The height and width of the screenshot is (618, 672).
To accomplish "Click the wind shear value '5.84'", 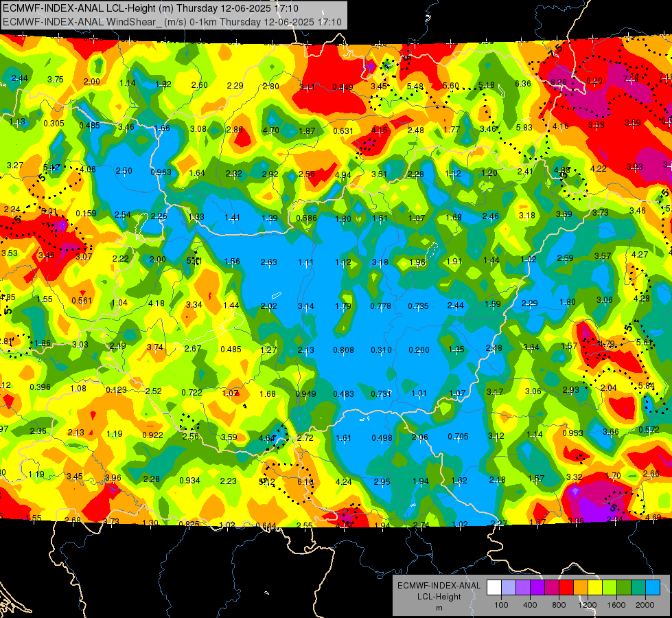I will (647, 385).
